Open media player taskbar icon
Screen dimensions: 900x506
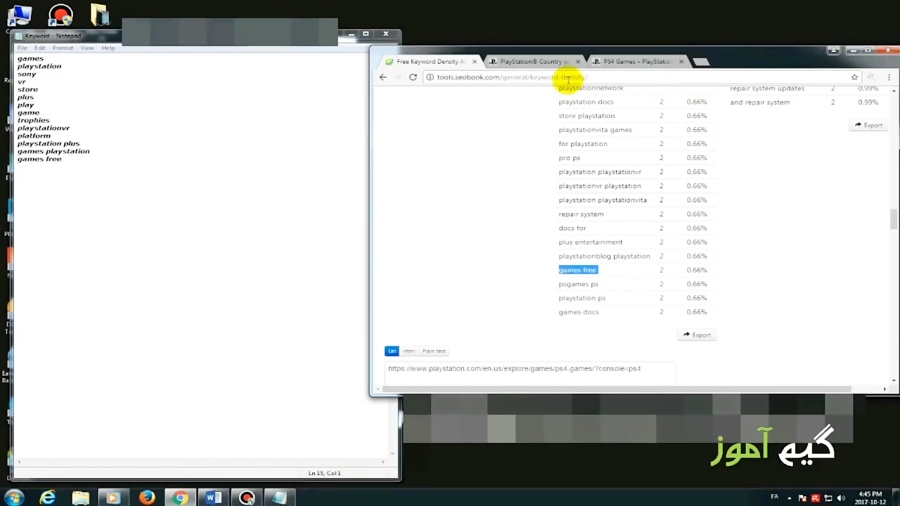pos(113,497)
